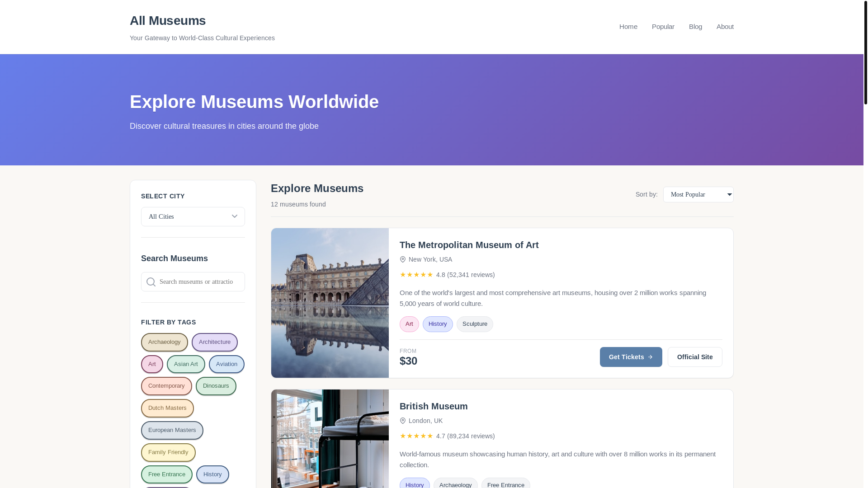The image size is (868, 488).
Task: Click the Metropolitan Museum thumbnail image
Action: coord(330,303)
